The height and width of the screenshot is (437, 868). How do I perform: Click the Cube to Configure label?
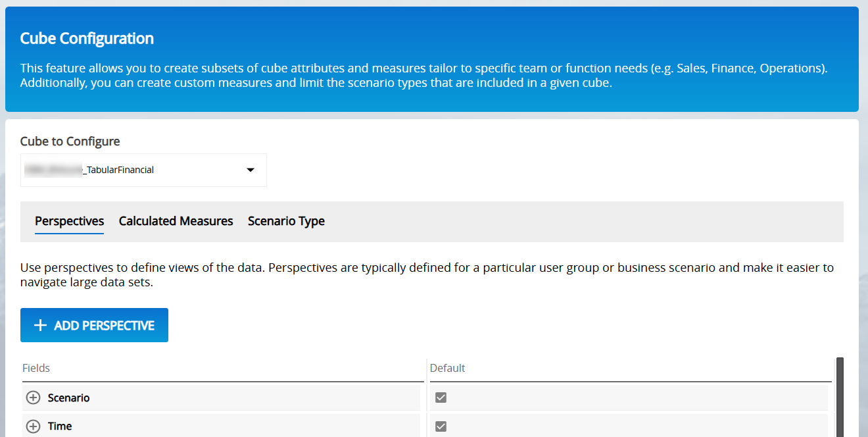pos(70,141)
